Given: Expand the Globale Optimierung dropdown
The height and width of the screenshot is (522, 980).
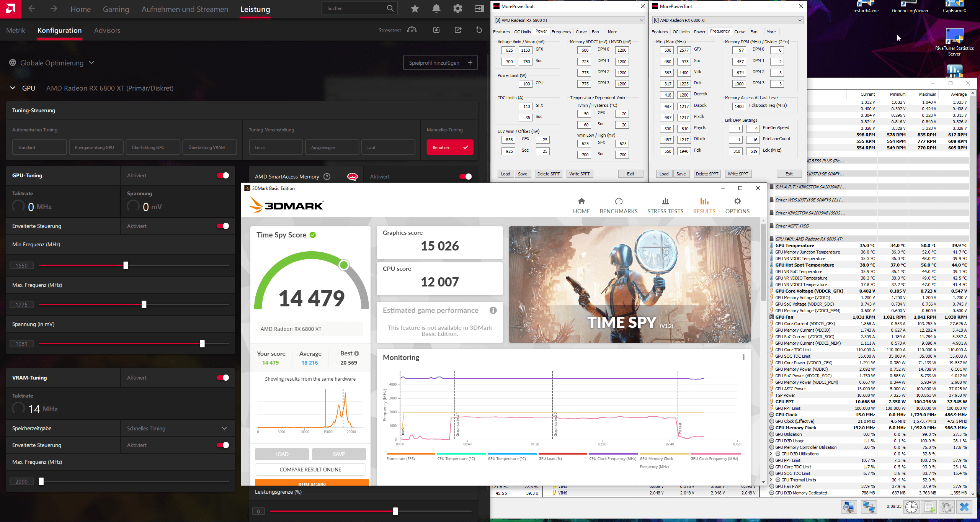Looking at the screenshot, I should [91, 63].
